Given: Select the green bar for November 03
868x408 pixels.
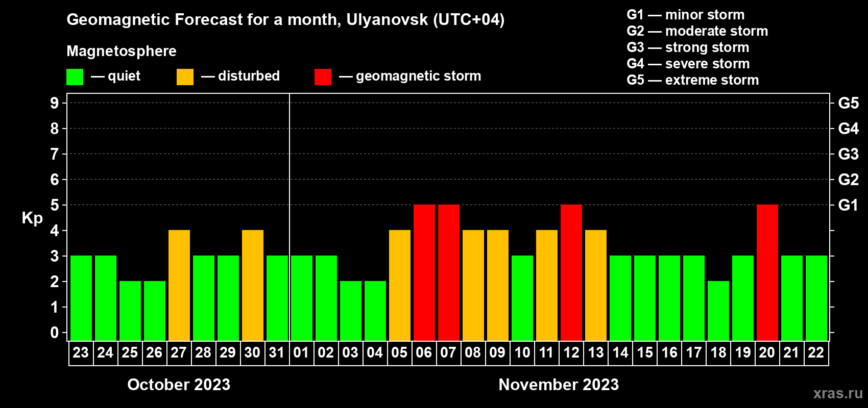Looking at the screenshot, I should coord(351,311).
